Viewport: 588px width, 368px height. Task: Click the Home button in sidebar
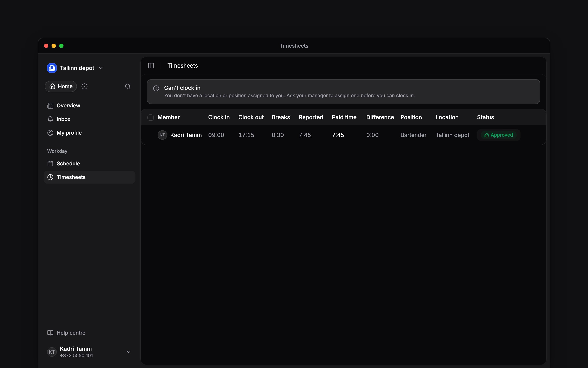pos(61,86)
